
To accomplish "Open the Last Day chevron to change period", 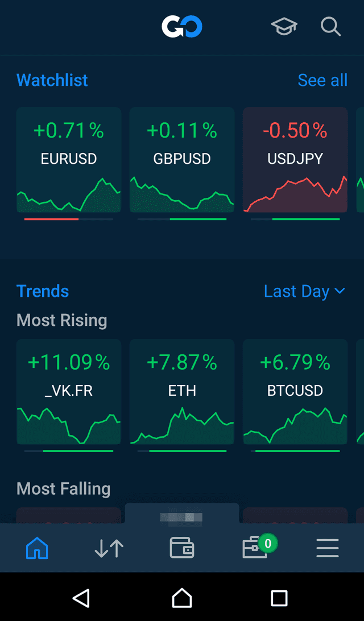I will click(x=340, y=291).
